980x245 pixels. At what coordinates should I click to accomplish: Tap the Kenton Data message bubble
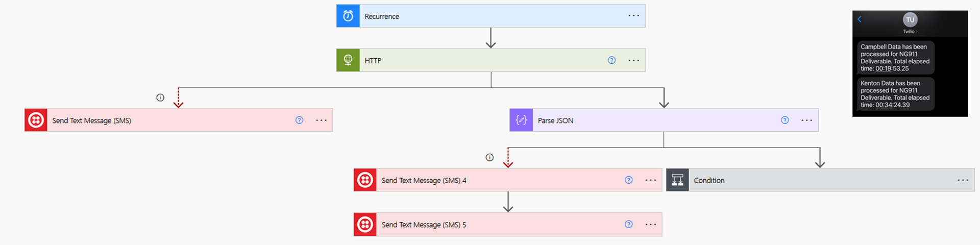pyautogui.click(x=895, y=94)
